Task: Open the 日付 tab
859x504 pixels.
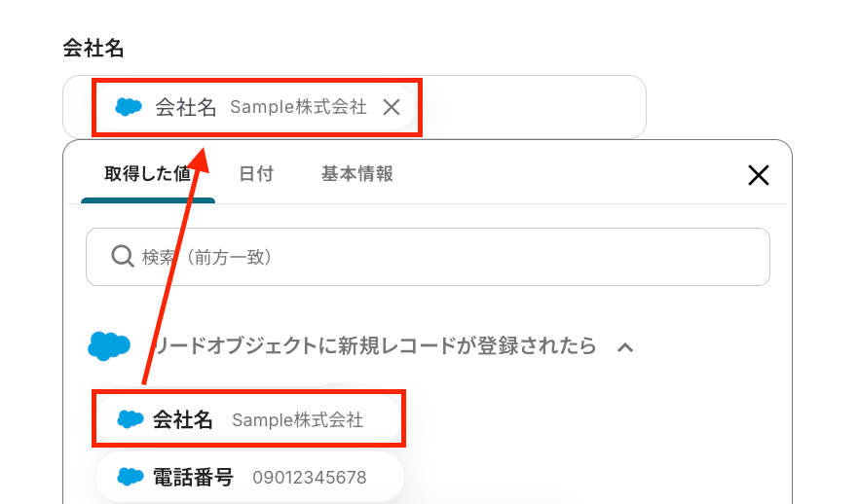Action: [256, 174]
